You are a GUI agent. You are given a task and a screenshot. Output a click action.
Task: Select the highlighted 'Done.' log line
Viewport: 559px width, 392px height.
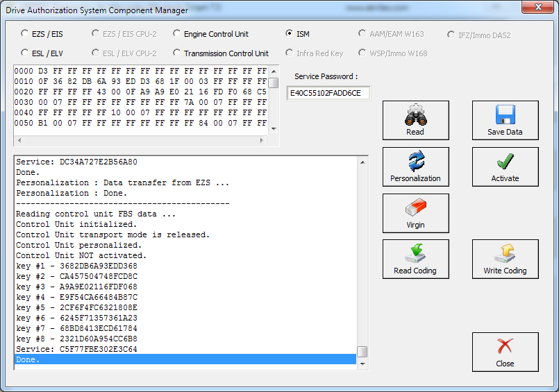pyautogui.click(x=185, y=359)
